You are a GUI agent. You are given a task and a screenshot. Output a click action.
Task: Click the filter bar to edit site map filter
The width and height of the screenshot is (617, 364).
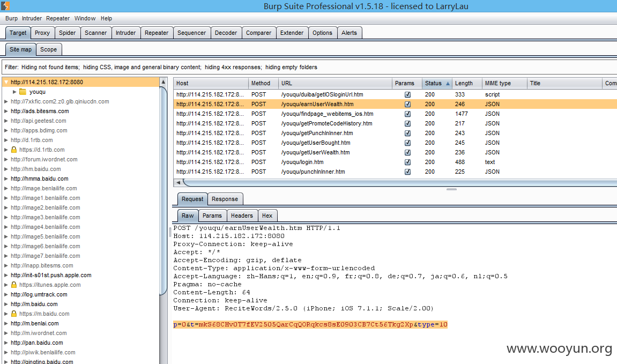pyautogui.click(x=309, y=67)
